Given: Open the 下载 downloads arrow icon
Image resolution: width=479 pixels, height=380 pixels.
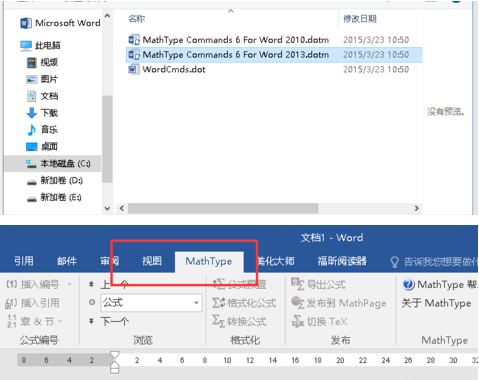Looking at the screenshot, I should [x=31, y=113].
